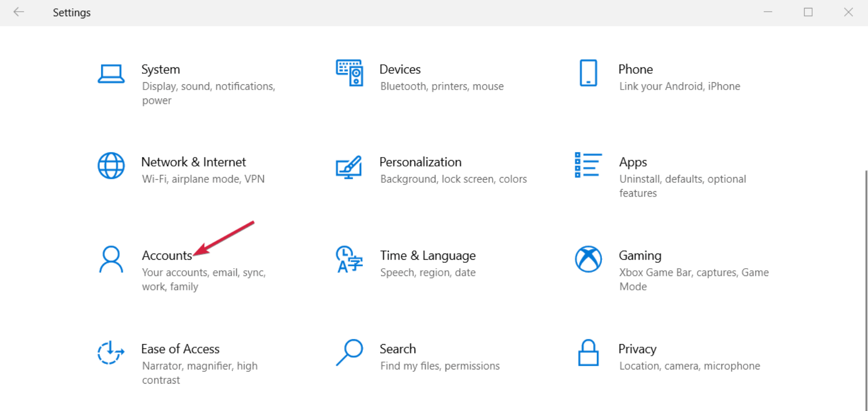Click the System laptop icon
868x411 pixels.
coord(111,74)
